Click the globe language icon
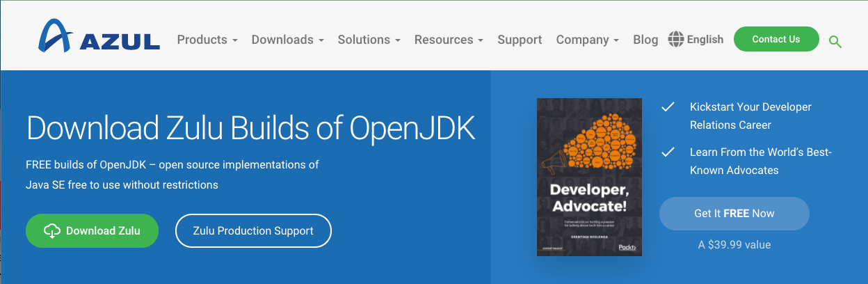The width and height of the screenshot is (868, 284). click(x=675, y=40)
